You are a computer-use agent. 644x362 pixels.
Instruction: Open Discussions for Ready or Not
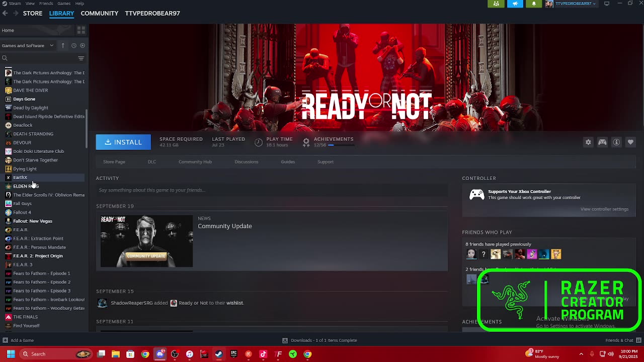click(x=247, y=162)
